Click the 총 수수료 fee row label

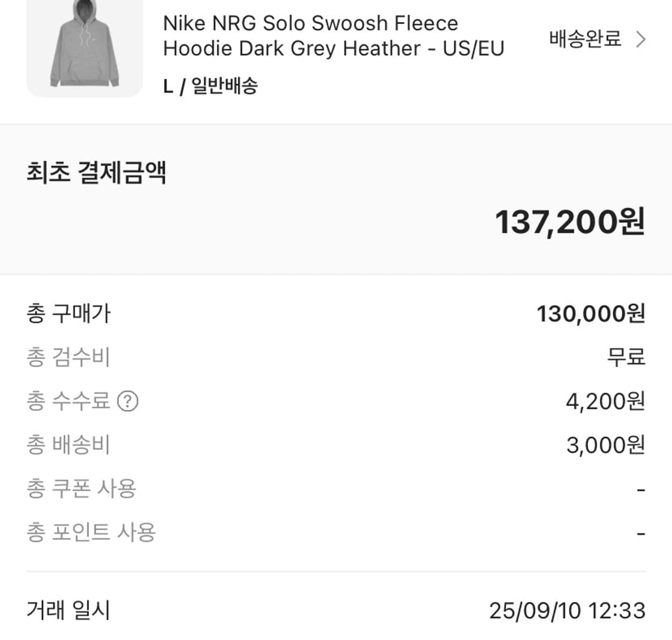tap(69, 402)
